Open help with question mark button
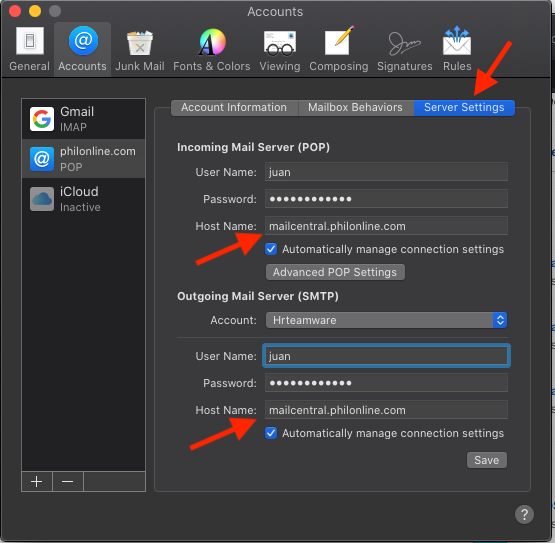This screenshot has height=543, width=555. (x=524, y=514)
